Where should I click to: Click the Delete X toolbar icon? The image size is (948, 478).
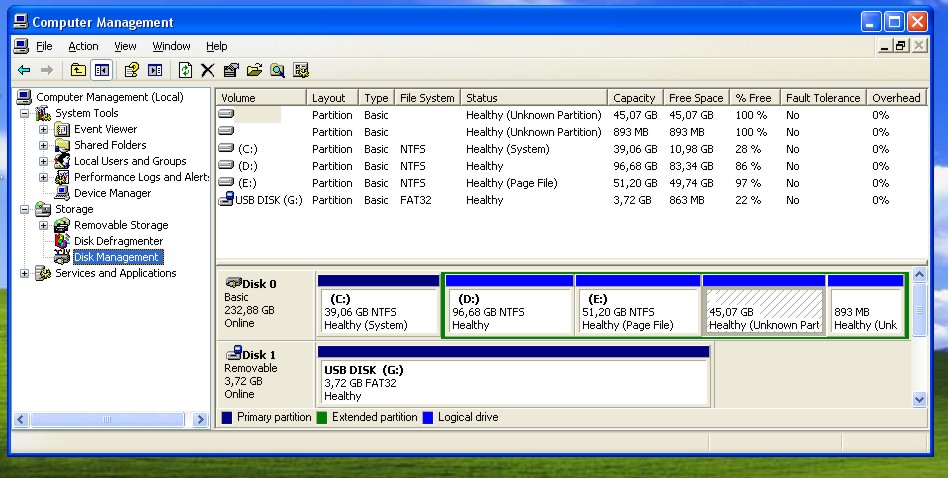click(x=208, y=70)
